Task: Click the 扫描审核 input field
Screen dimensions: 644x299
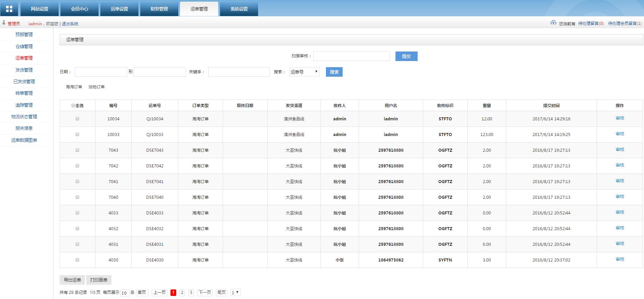Action: point(351,56)
